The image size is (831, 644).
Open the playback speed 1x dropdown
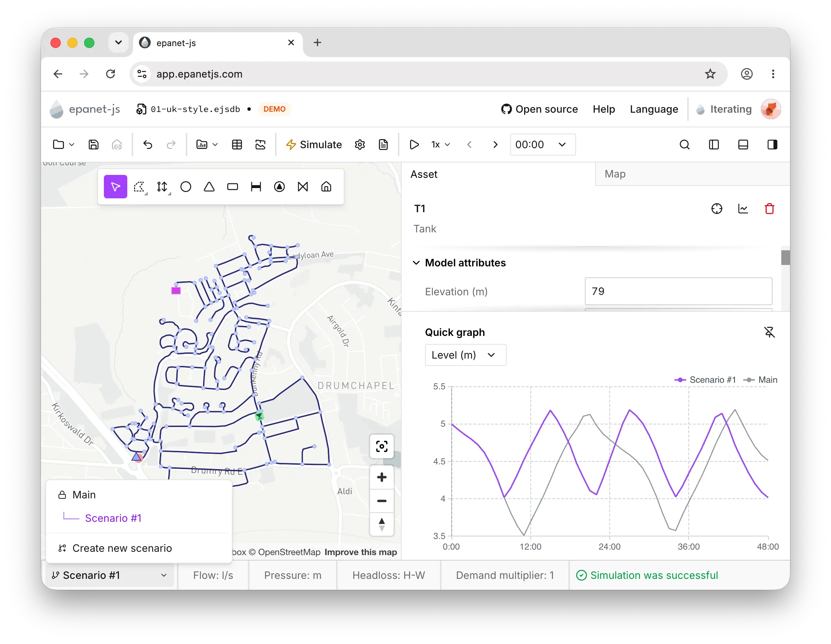(441, 145)
